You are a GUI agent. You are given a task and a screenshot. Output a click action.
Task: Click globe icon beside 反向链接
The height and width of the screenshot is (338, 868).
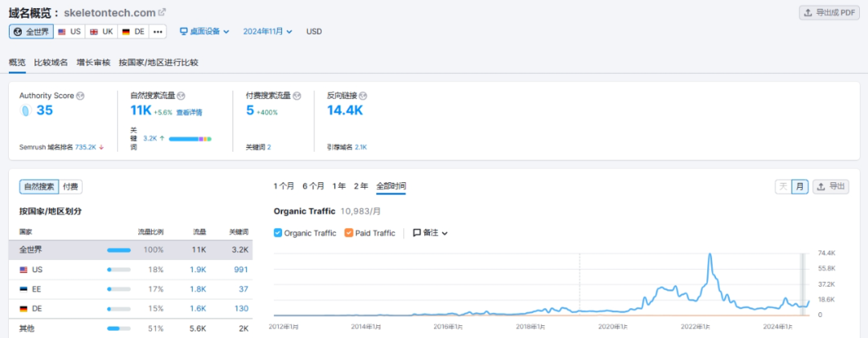[x=363, y=96]
